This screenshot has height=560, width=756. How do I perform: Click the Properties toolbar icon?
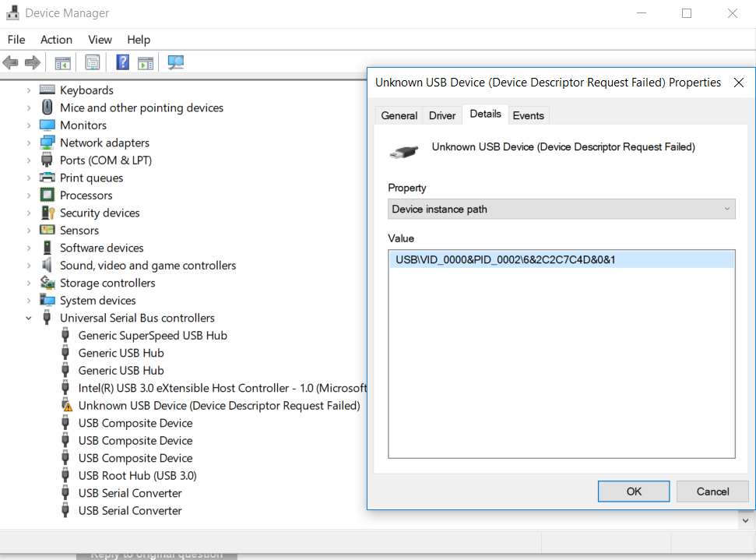(92, 62)
